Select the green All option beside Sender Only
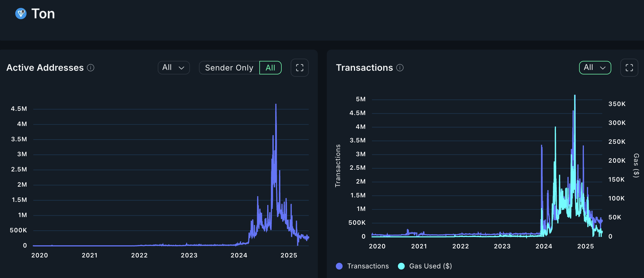Image resolution: width=644 pixels, height=278 pixels. click(x=270, y=68)
